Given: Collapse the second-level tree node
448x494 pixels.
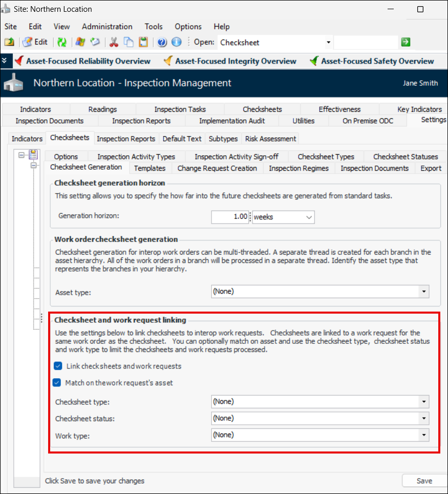Looking at the screenshot, I should pyautogui.click(x=33, y=166).
